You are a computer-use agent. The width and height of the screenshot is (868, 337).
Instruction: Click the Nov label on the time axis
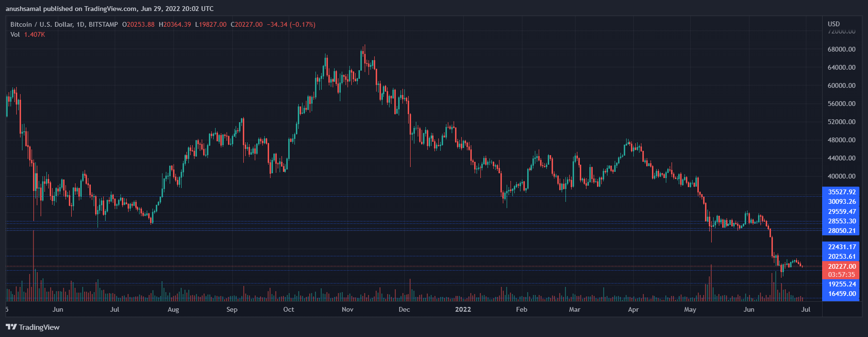347,309
